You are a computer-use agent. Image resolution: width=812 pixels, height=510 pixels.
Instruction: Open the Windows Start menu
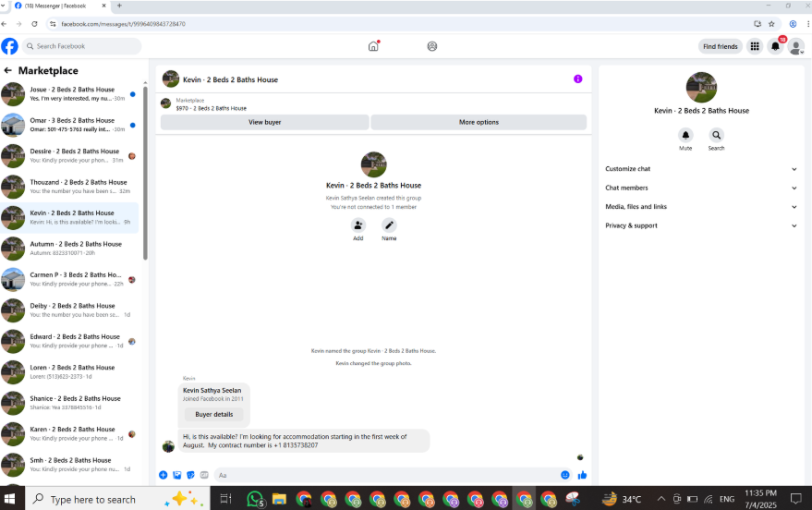(x=9, y=499)
